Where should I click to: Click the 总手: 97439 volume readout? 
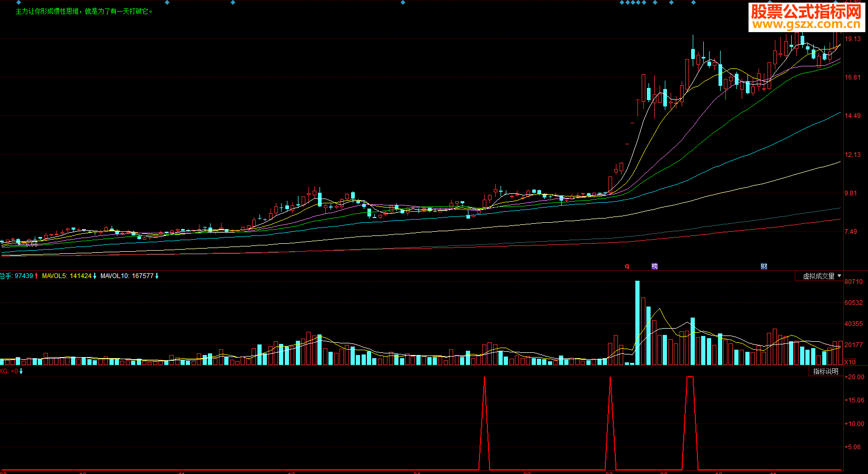click(19, 276)
